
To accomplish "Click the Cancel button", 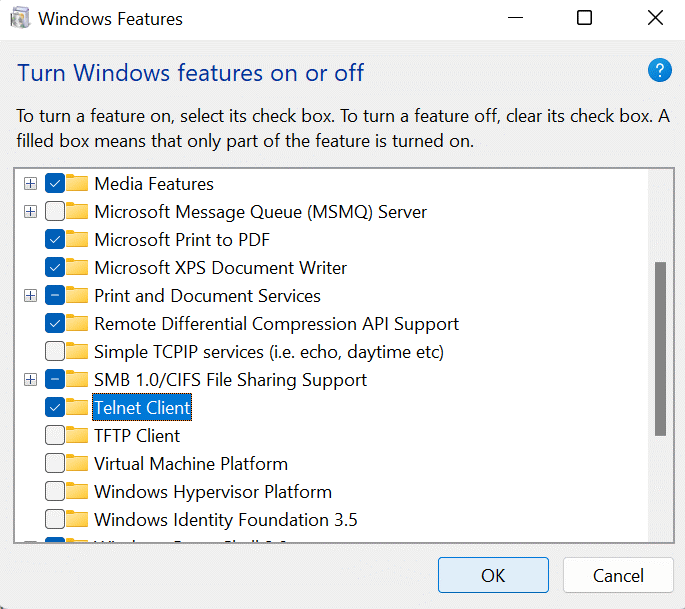I will pyautogui.click(x=617, y=575).
